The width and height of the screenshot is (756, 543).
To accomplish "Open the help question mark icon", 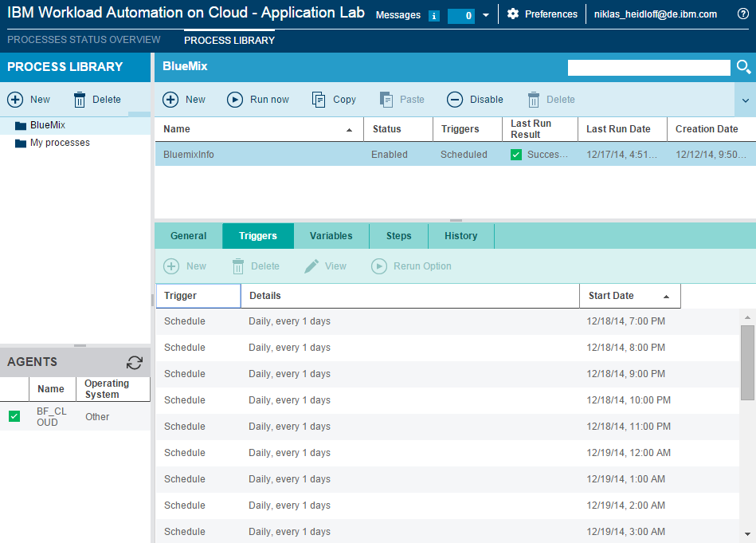I will tap(743, 14).
